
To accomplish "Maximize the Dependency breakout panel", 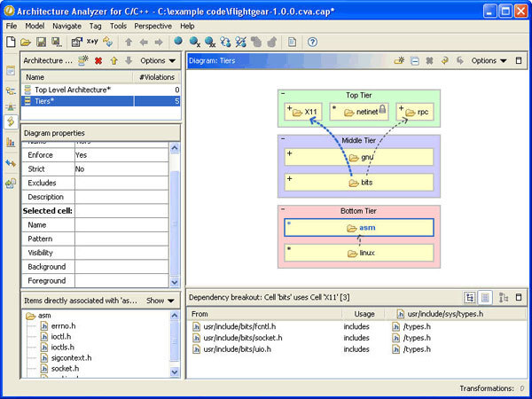I will click(519, 298).
